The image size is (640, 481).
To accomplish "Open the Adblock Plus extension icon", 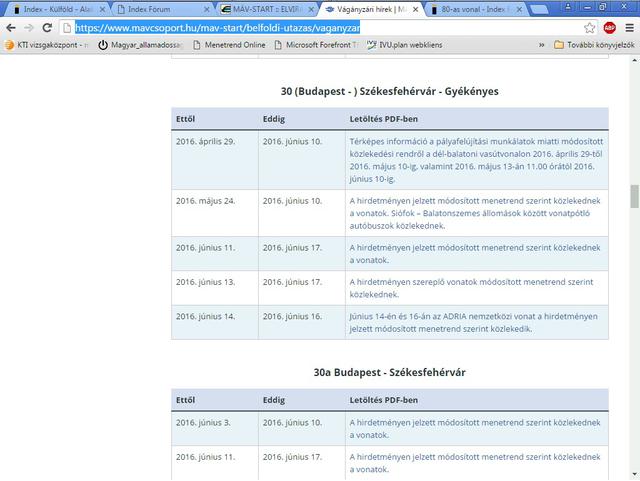I will click(x=608, y=28).
